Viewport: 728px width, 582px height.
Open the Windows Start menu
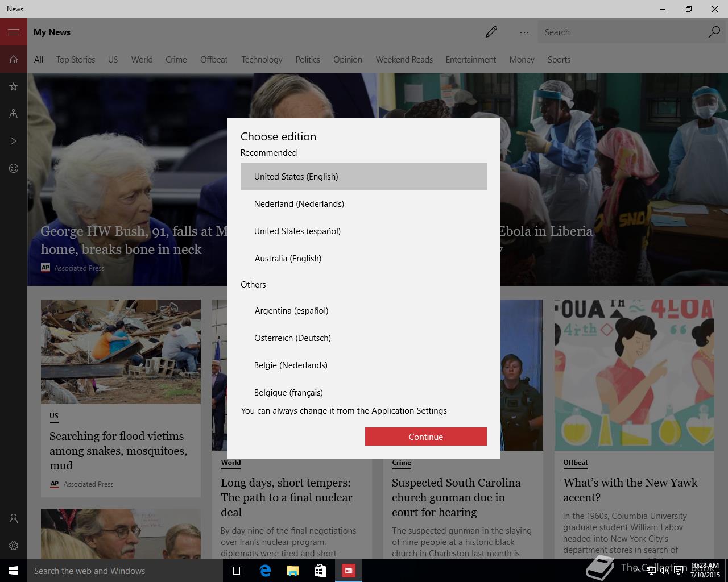[14, 571]
